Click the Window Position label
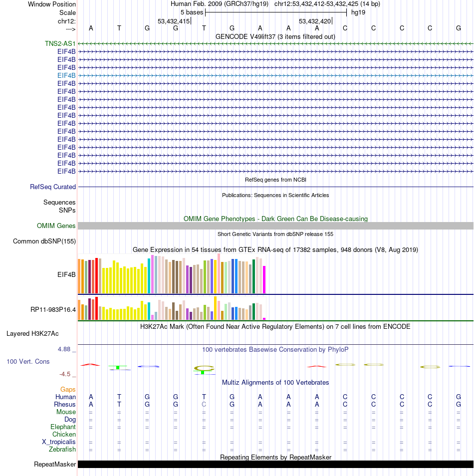 [52, 4]
